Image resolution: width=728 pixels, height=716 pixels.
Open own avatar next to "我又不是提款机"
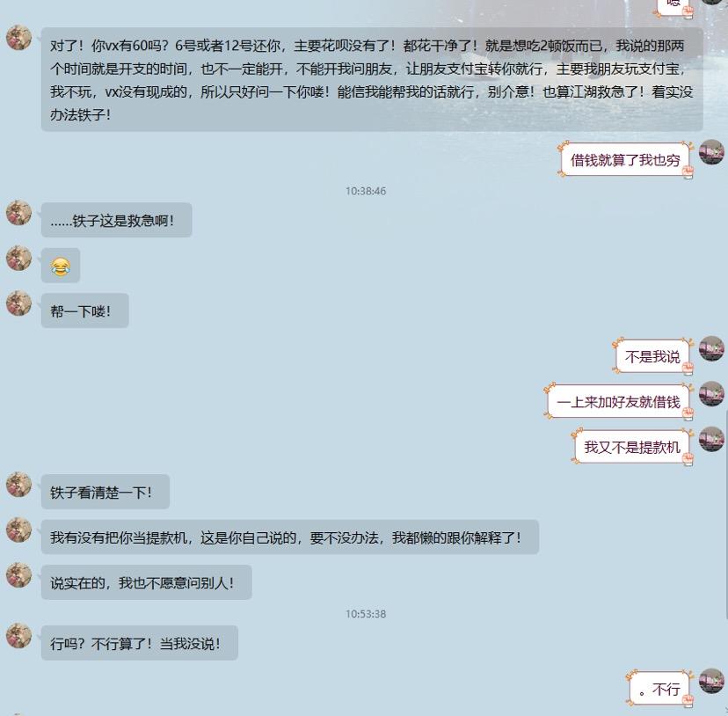[712, 439]
